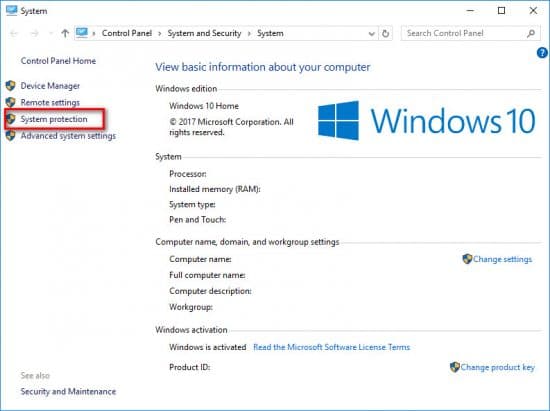Click shield icon beside System protection

pos(11,119)
